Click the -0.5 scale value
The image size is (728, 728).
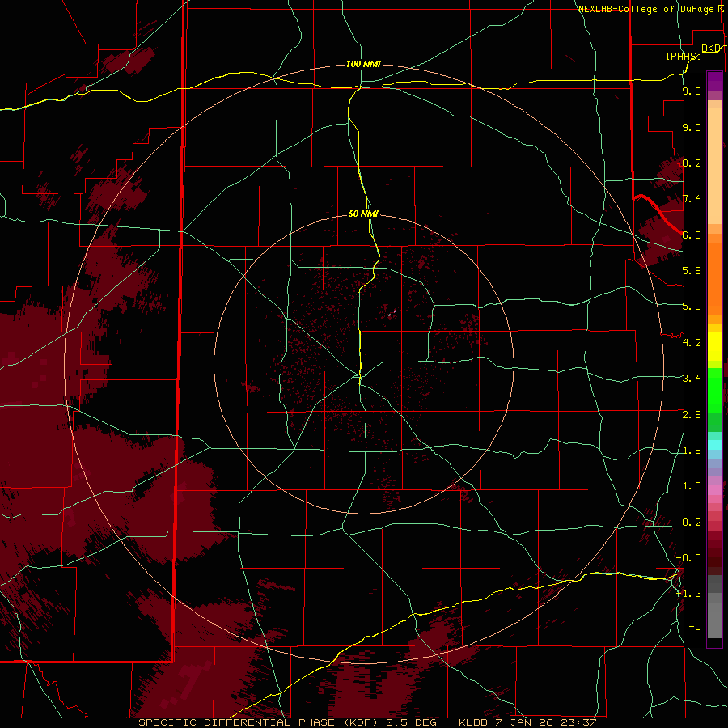point(688,557)
